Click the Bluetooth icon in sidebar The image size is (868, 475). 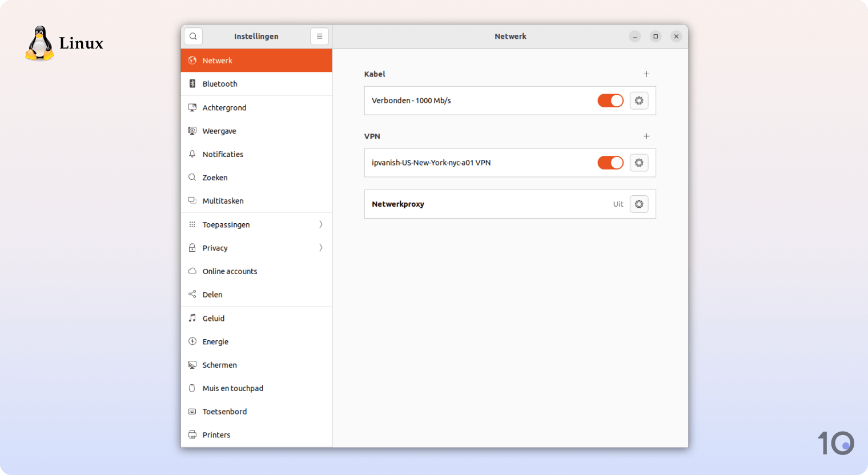(x=192, y=84)
